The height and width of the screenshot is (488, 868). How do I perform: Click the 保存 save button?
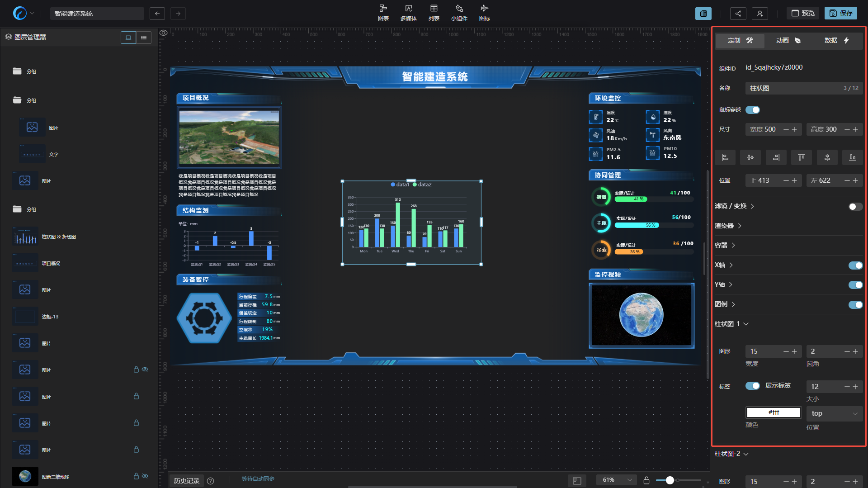click(x=841, y=14)
